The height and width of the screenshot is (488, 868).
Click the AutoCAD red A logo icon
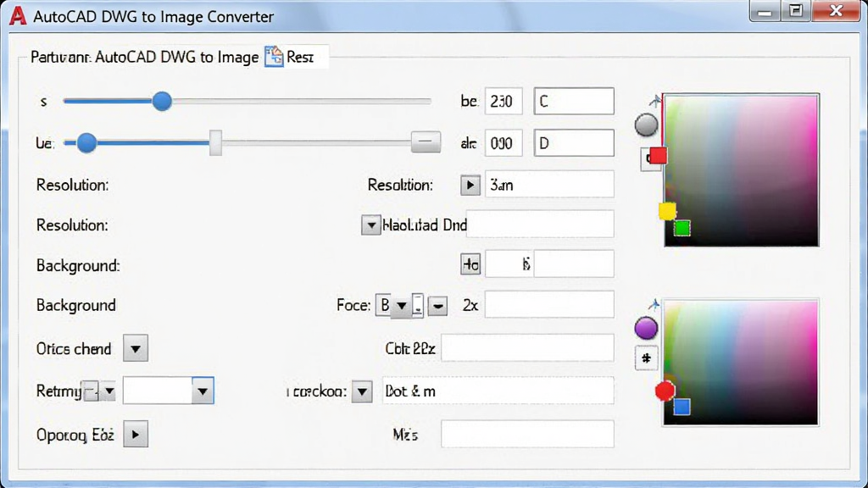[18, 16]
